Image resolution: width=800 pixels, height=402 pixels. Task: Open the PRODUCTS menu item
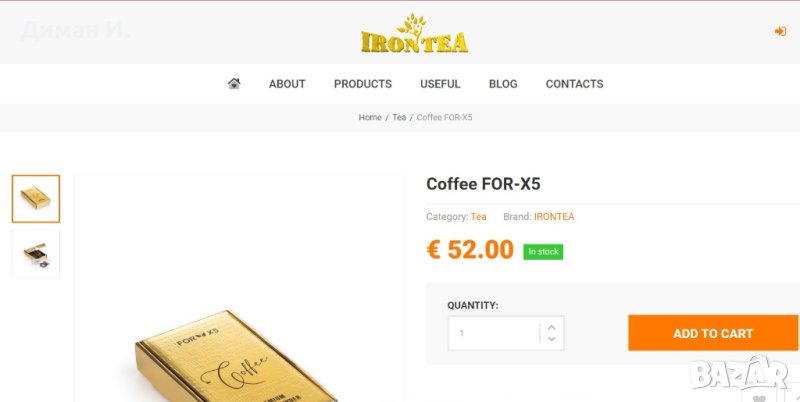(363, 84)
